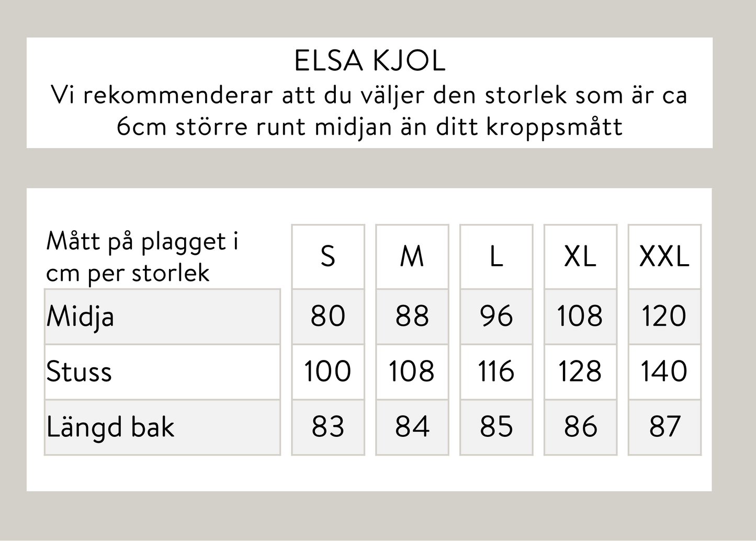This screenshot has width=756, height=541.
Task: Click the Midja value 80 for size S
Action: [x=328, y=316]
